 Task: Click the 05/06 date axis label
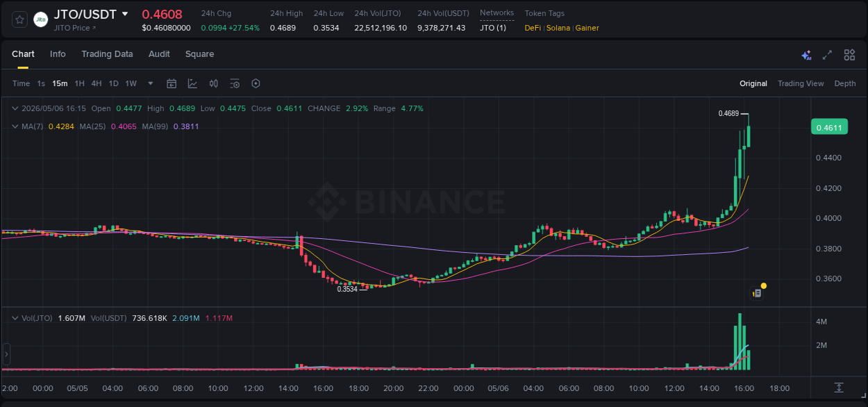point(499,388)
